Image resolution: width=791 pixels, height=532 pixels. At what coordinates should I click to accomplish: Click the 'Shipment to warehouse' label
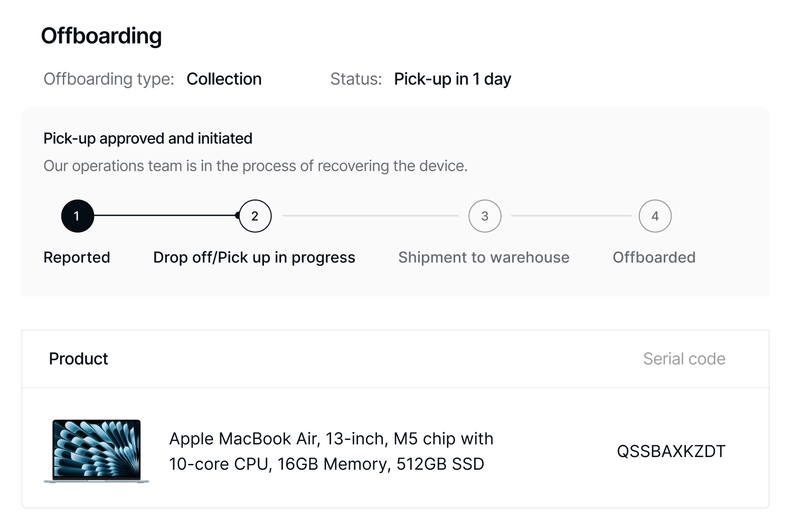click(484, 258)
